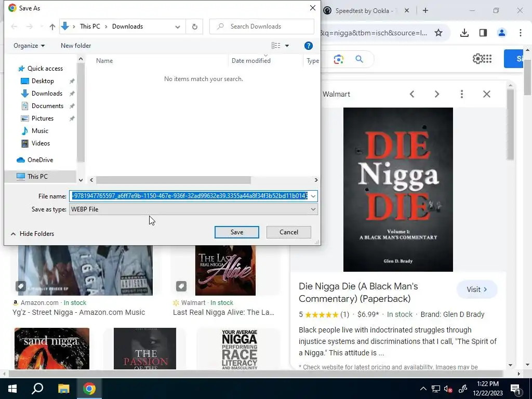Bookmark this page with the star icon
The image size is (532, 399).
point(438,33)
